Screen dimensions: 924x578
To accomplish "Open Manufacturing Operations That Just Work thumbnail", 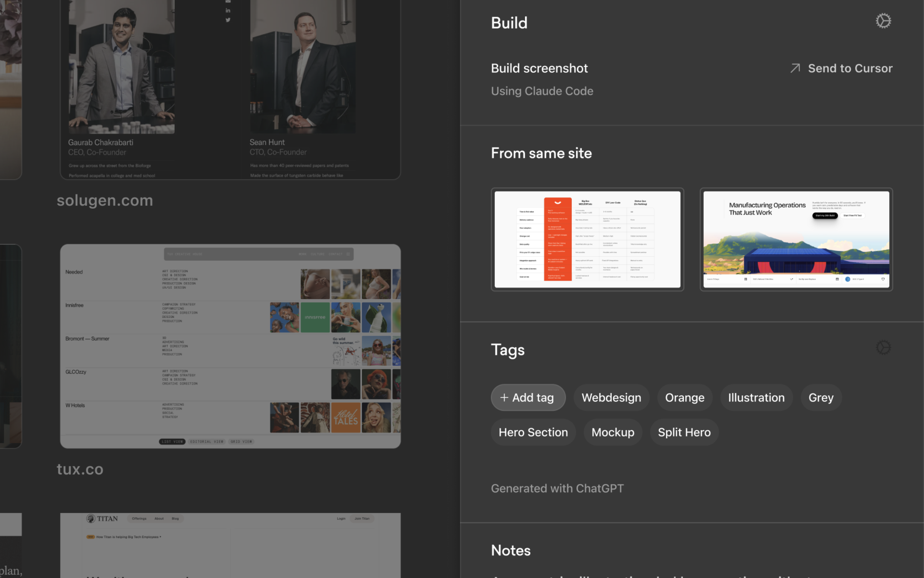I will point(796,239).
